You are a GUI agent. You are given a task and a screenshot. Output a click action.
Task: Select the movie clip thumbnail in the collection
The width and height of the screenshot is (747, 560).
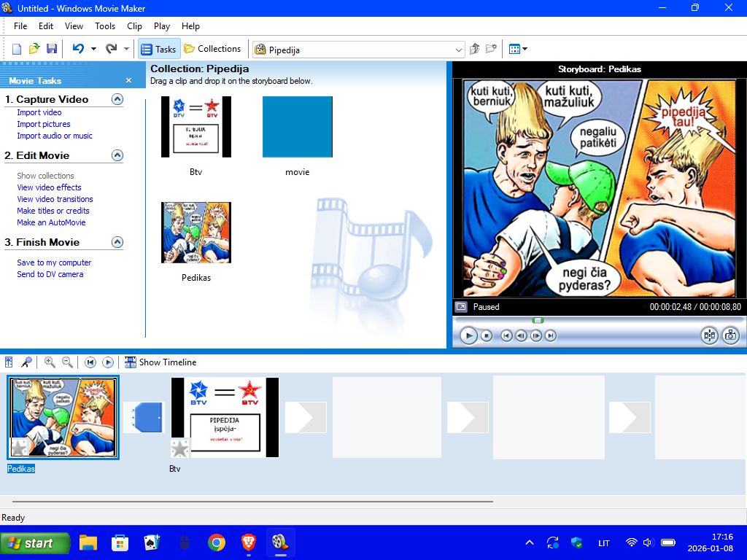[297, 127]
